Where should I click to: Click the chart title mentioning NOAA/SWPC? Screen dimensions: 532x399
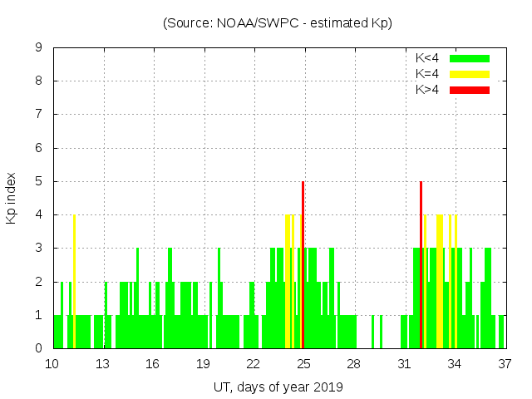click(278, 23)
